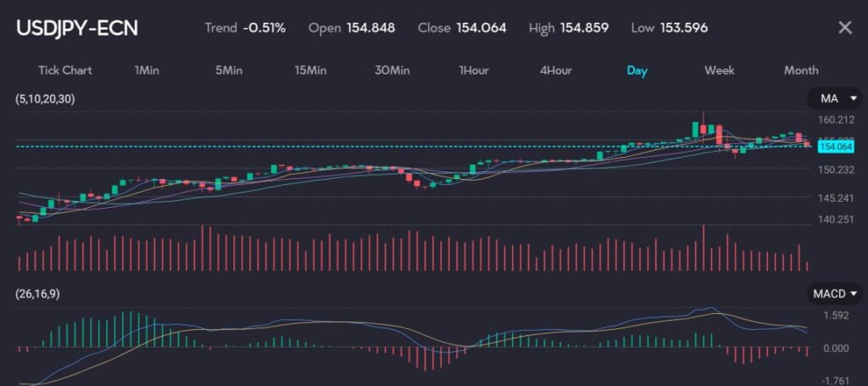Click the active Day timeframe
Image resolution: width=868 pixels, height=386 pixels.
pyautogui.click(x=637, y=70)
